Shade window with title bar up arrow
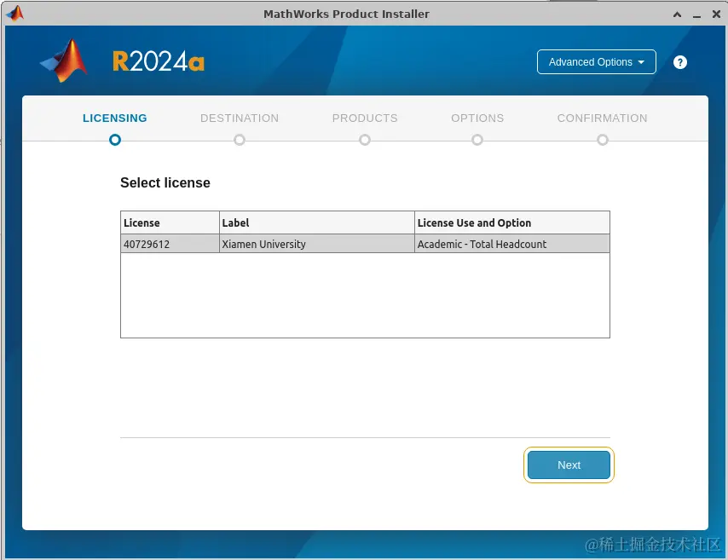The height and width of the screenshot is (560, 728). pyautogui.click(x=678, y=14)
